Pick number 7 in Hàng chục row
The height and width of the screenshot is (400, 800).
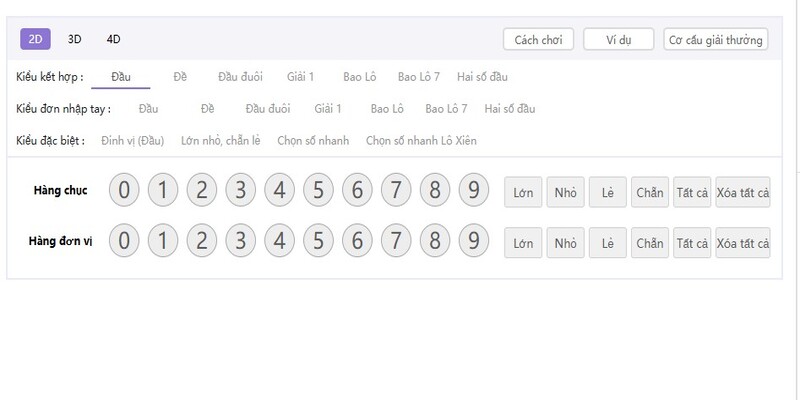click(x=396, y=189)
